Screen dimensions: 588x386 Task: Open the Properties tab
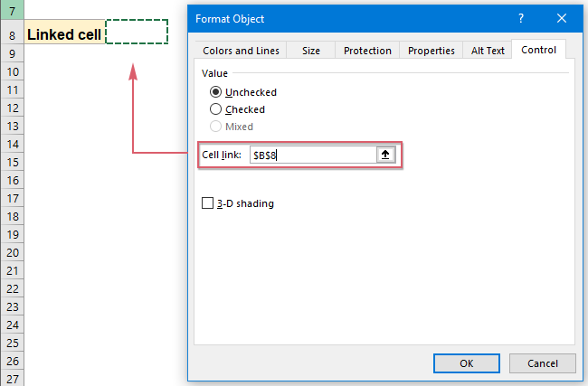431,51
